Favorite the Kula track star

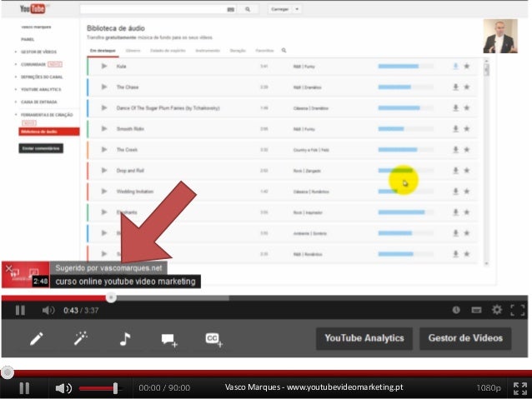467,66
